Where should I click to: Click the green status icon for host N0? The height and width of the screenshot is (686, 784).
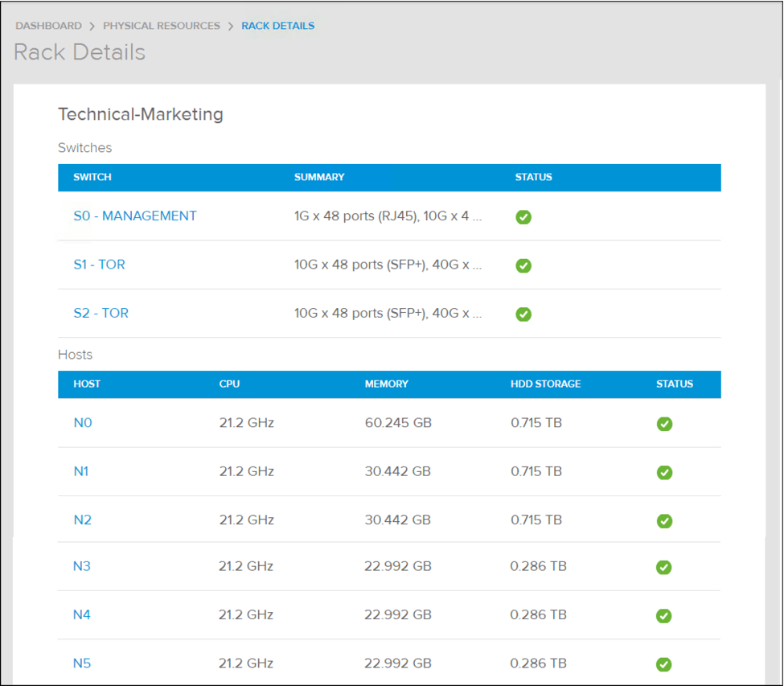664,424
